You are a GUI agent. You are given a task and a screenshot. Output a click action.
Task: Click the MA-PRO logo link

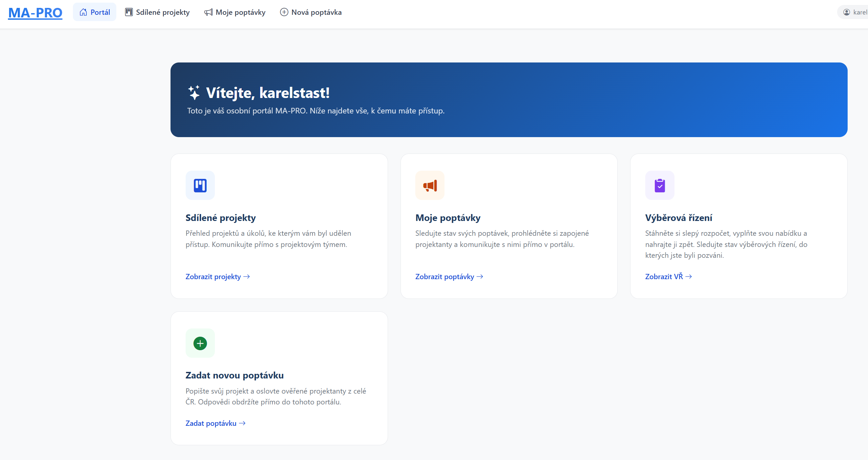pyautogui.click(x=35, y=13)
